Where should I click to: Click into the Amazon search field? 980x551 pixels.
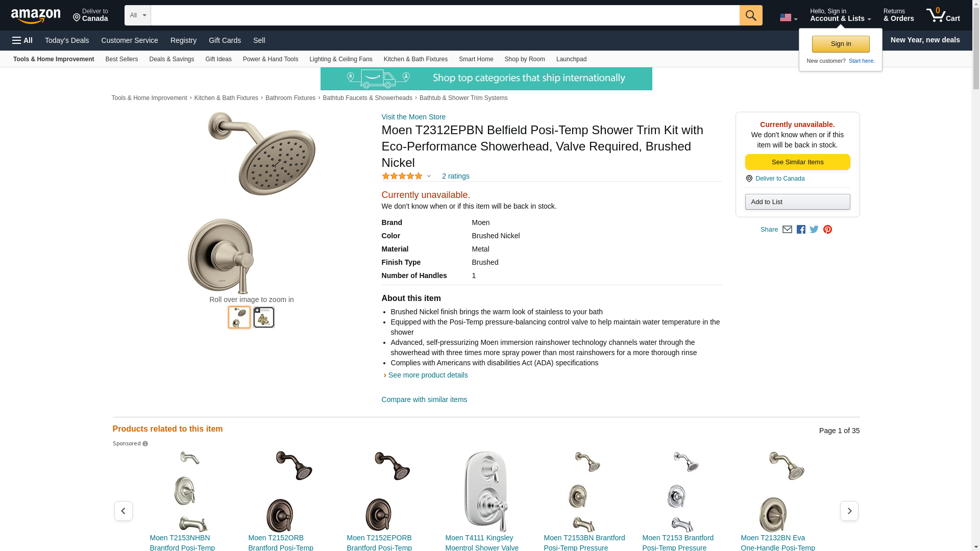(x=445, y=15)
